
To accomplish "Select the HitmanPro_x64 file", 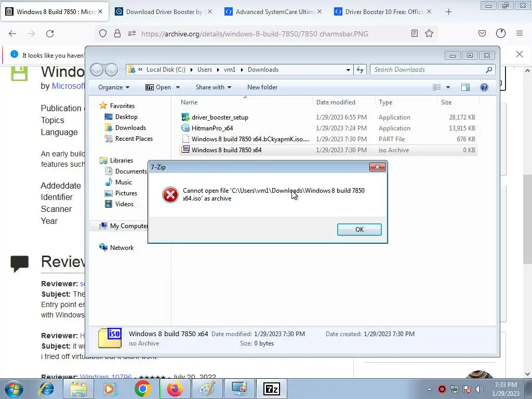I will 328,128.
